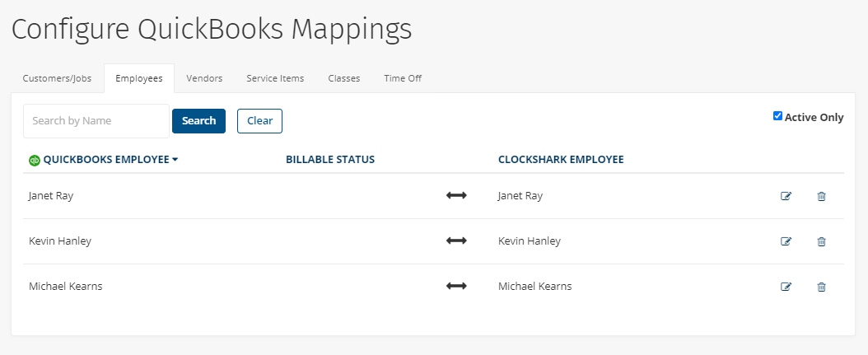Image resolution: width=868 pixels, height=355 pixels.
Task: Switch to the Customers/Jobs tab
Action: (57, 78)
